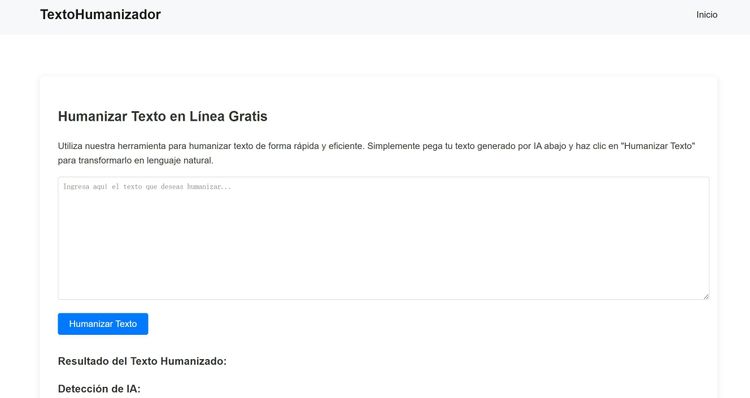The height and width of the screenshot is (398, 750).
Task: Grab the textarea resize handle corner
Action: coord(706,297)
